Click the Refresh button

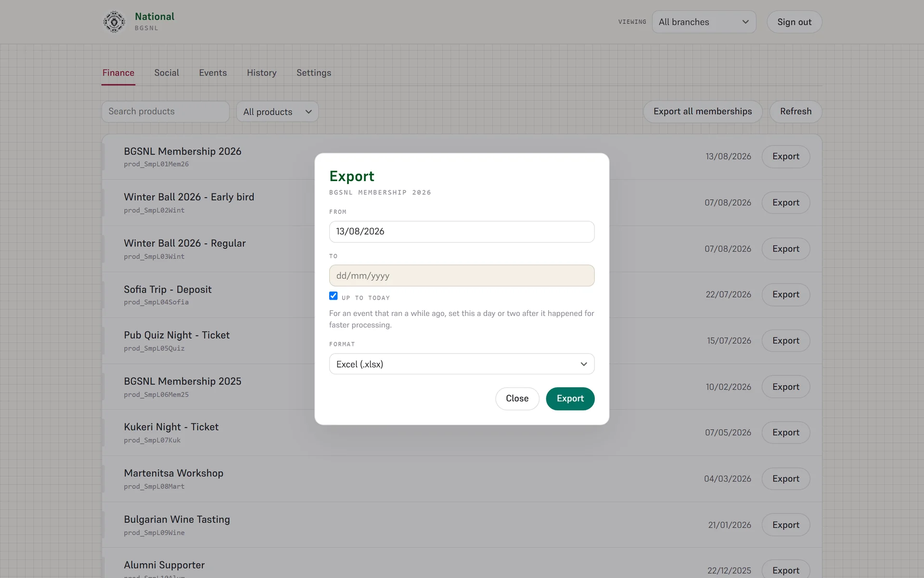(796, 111)
